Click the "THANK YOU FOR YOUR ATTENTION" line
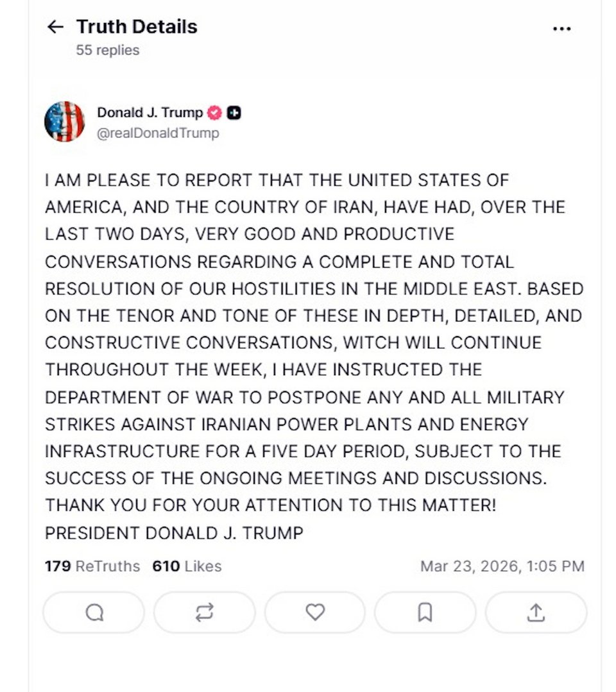The image size is (616, 692). (x=270, y=505)
